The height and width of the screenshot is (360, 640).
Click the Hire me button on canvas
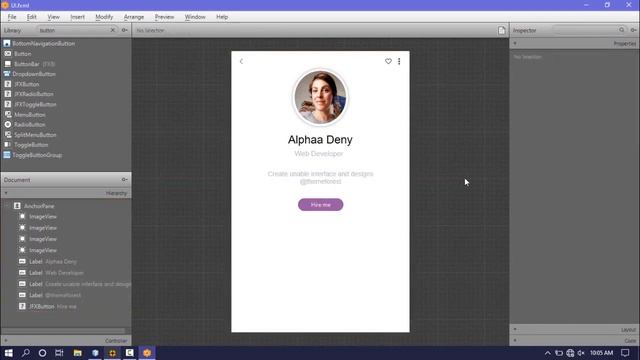pos(320,205)
